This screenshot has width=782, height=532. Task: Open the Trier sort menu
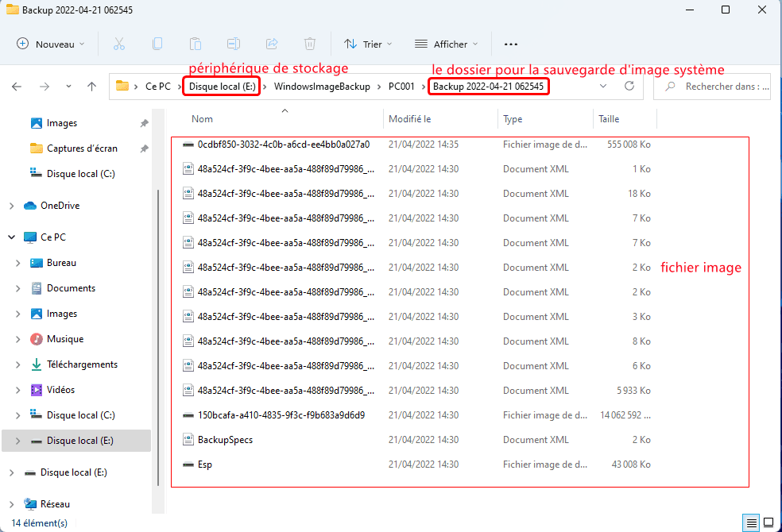click(x=368, y=44)
